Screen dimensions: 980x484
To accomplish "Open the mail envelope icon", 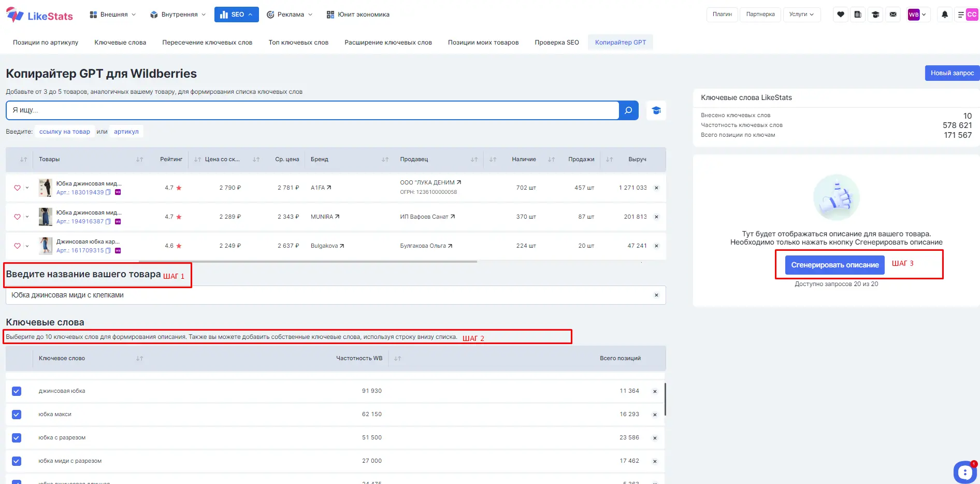I will tap(893, 15).
